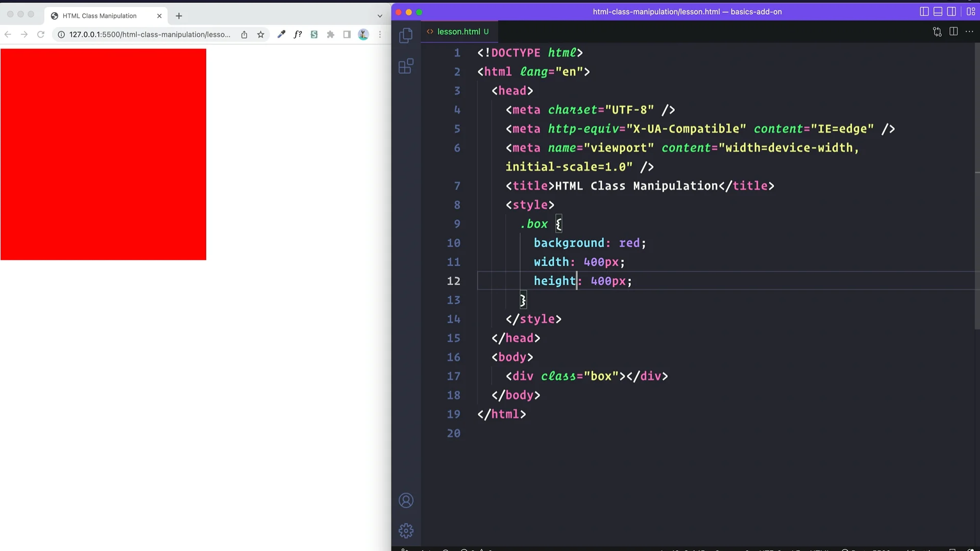Click the back navigation button

[8, 34]
